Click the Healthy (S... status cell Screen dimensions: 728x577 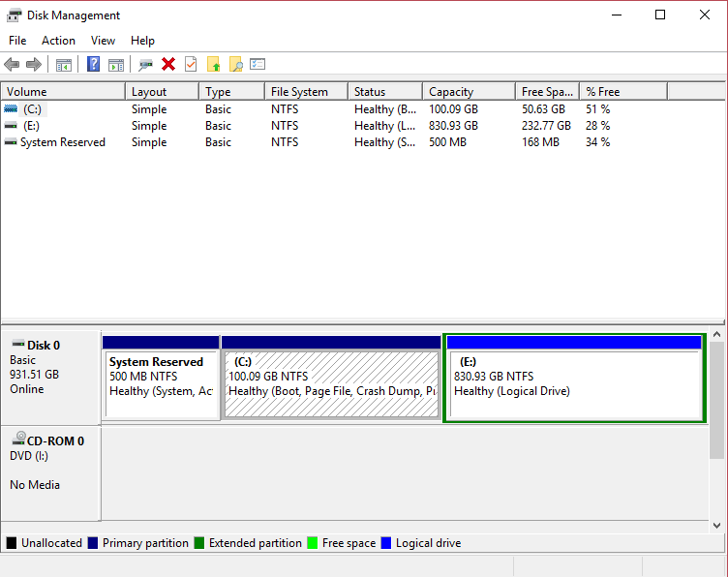385,142
